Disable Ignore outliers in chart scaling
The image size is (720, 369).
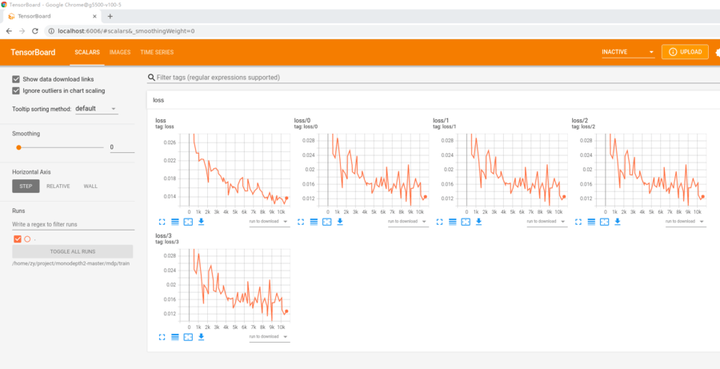(x=17, y=91)
